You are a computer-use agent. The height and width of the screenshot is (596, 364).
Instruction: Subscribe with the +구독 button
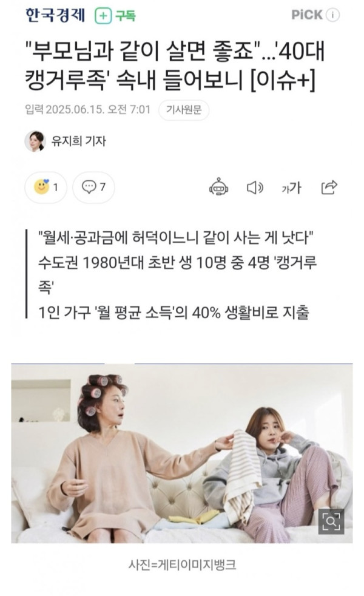click(x=115, y=16)
